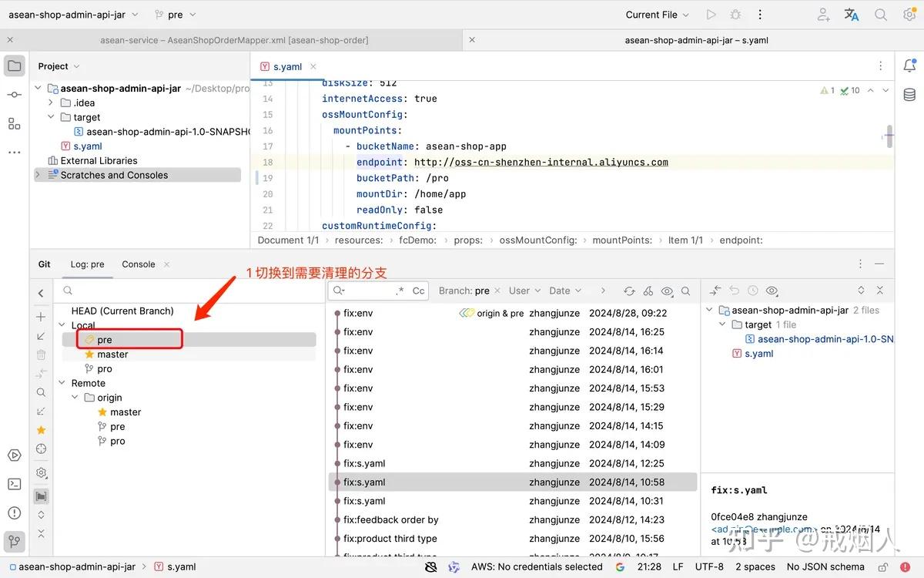Open the Problems tool window icon
This screenshot has height=578, width=924.
click(14, 512)
